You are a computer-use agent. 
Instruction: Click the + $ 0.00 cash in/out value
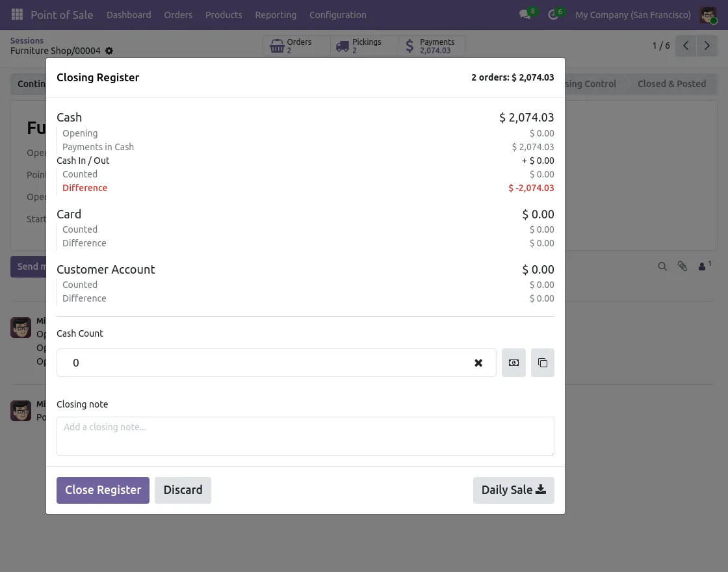click(538, 161)
